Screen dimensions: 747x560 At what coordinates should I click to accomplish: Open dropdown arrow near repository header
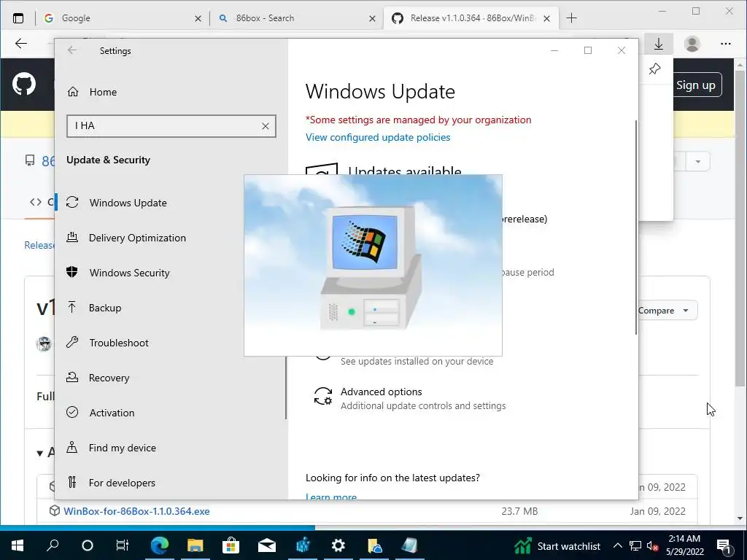[x=698, y=161]
